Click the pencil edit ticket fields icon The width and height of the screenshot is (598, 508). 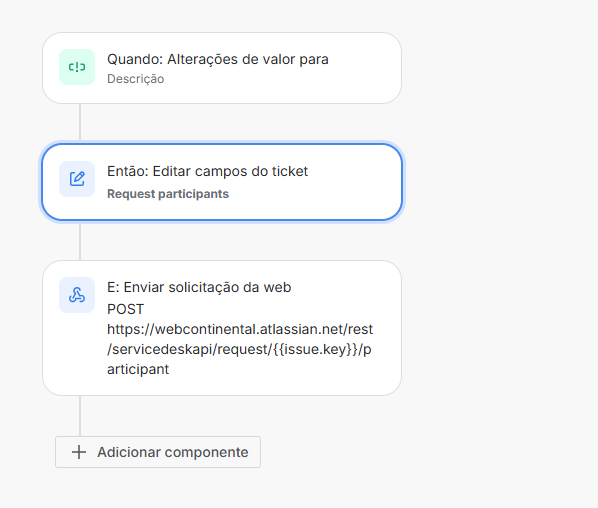pyautogui.click(x=77, y=179)
